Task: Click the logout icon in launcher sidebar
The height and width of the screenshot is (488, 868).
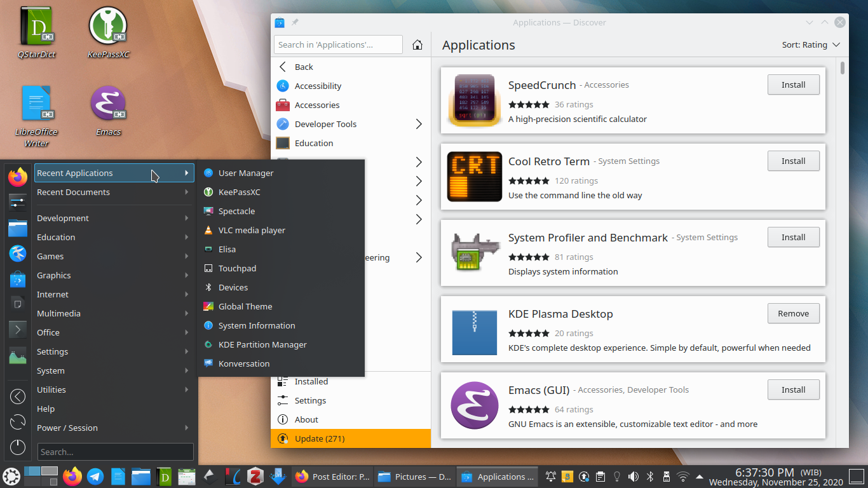Action: point(18,396)
